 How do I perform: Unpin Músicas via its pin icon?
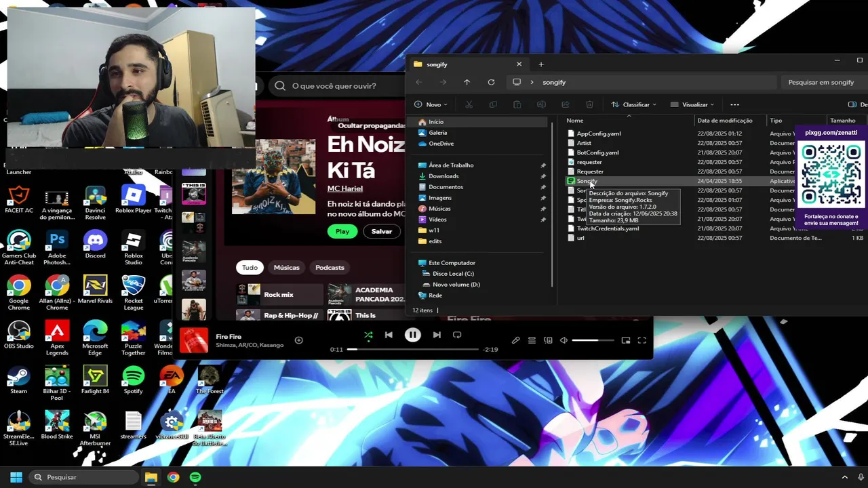(x=542, y=209)
